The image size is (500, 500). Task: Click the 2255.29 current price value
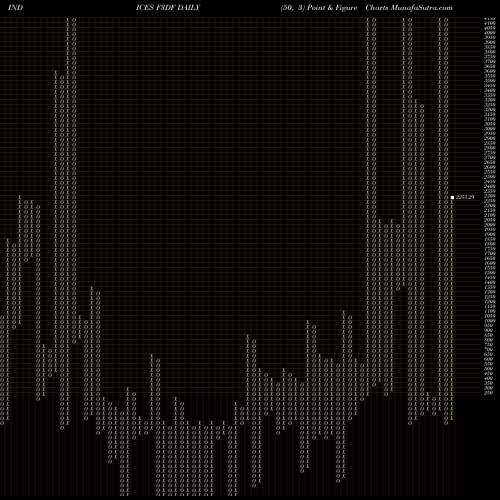[465, 197]
